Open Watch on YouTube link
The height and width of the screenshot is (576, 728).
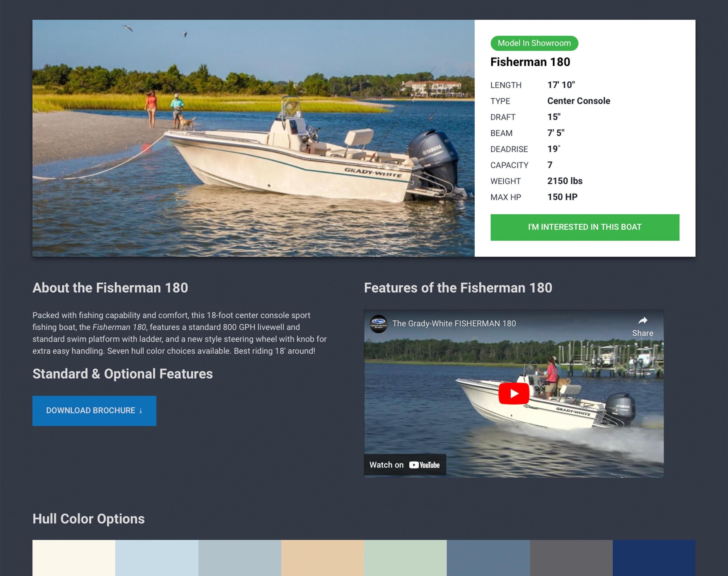point(405,465)
